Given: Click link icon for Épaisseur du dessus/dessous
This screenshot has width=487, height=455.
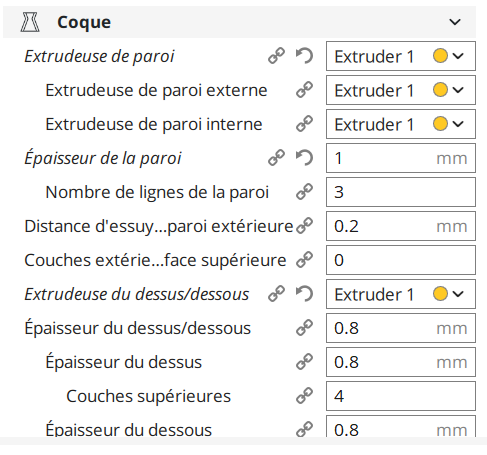Looking at the screenshot, I should pos(304,328).
